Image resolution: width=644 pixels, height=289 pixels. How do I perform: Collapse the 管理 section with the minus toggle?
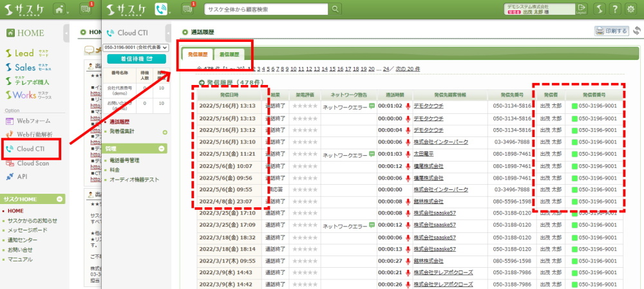[164, 148]
